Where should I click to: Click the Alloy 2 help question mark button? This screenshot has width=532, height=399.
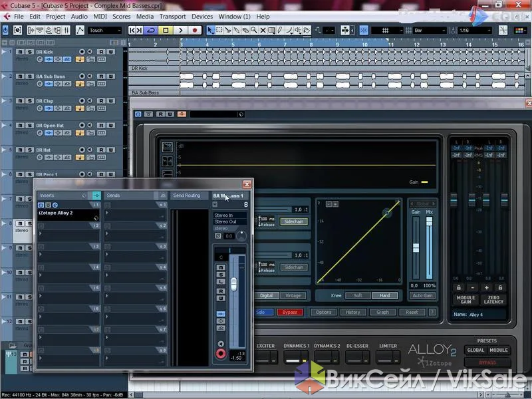click(x=432, y=312)
